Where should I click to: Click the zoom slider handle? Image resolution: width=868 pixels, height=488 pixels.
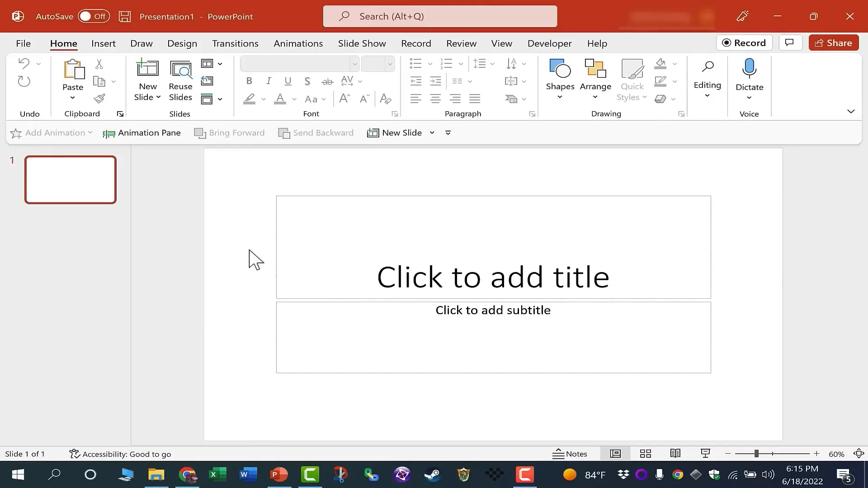tap(756, 453)
